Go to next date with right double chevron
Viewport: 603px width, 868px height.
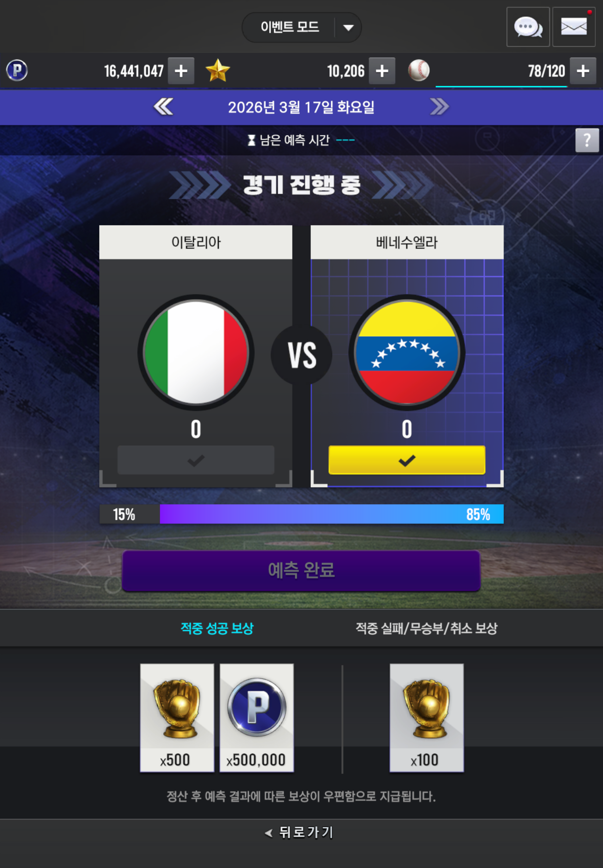click(x=439, y=107)
